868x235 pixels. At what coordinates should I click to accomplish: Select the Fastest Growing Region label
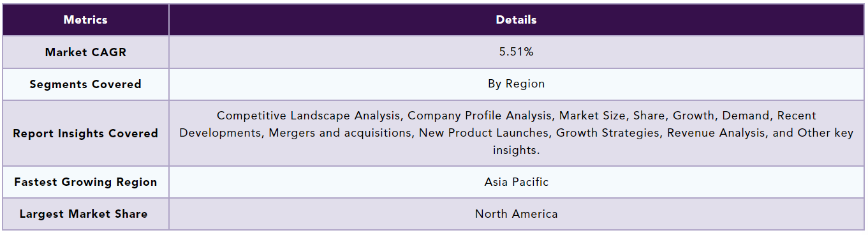[85, 182]
